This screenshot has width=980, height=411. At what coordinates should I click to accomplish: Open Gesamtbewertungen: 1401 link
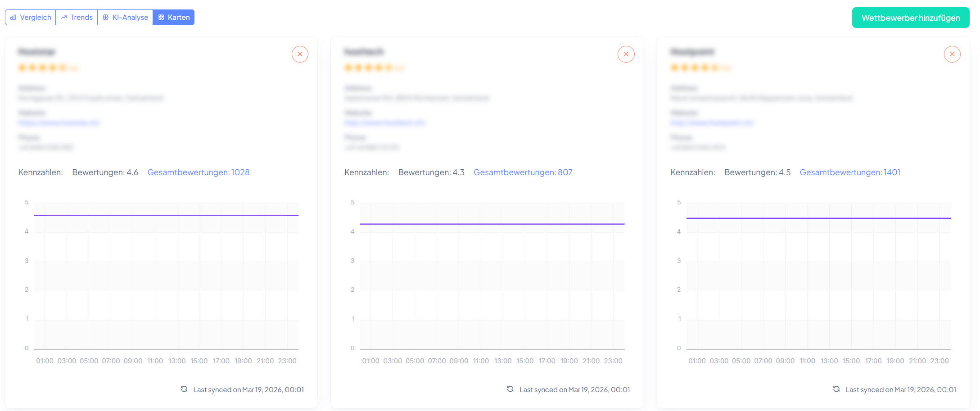click(x=849, y=172)
